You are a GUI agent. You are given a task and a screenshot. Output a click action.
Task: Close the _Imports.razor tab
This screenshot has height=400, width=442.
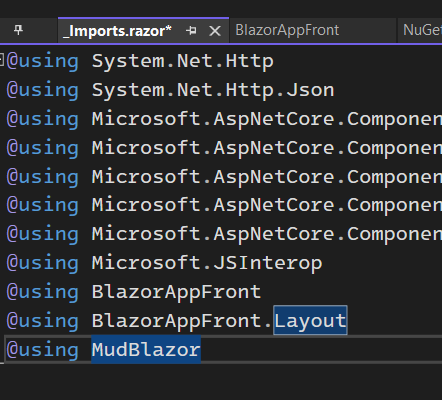215,31
